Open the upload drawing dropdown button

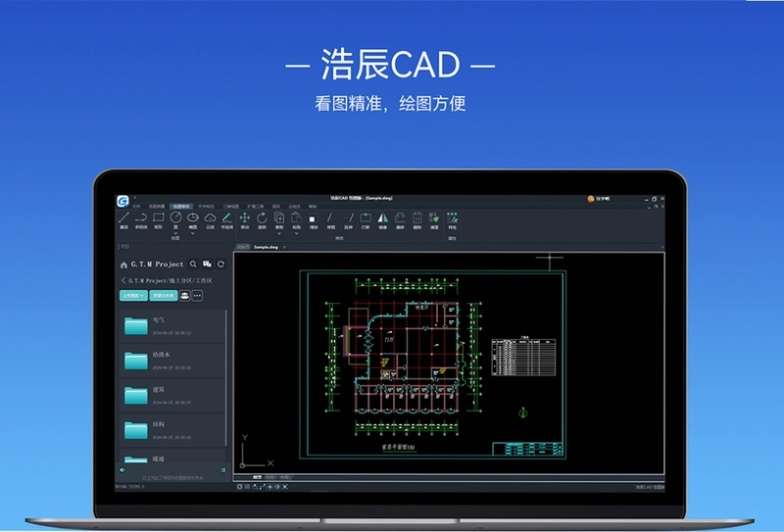pyautogui.click(x=133, y=296)
